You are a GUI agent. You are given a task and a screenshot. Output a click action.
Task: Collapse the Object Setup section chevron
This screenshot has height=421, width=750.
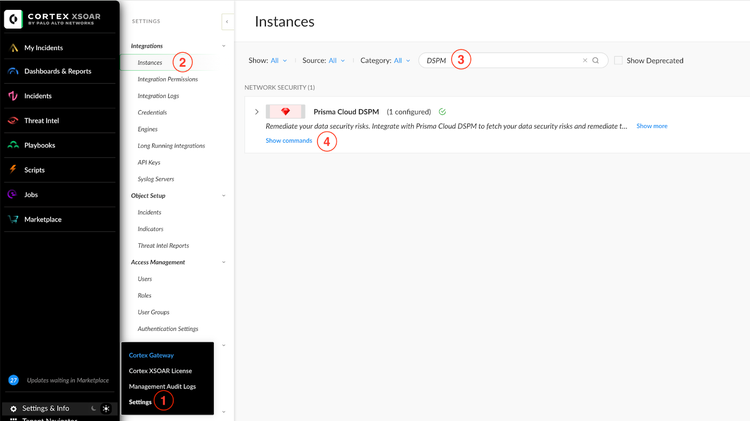223,196
